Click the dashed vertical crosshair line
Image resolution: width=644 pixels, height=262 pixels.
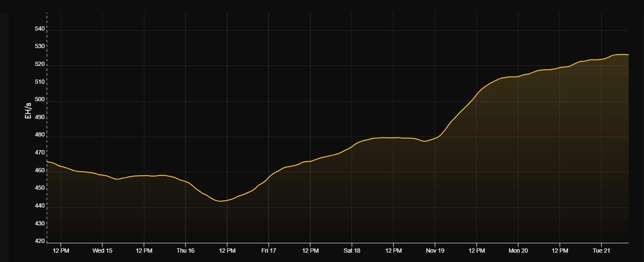point(47,128)
